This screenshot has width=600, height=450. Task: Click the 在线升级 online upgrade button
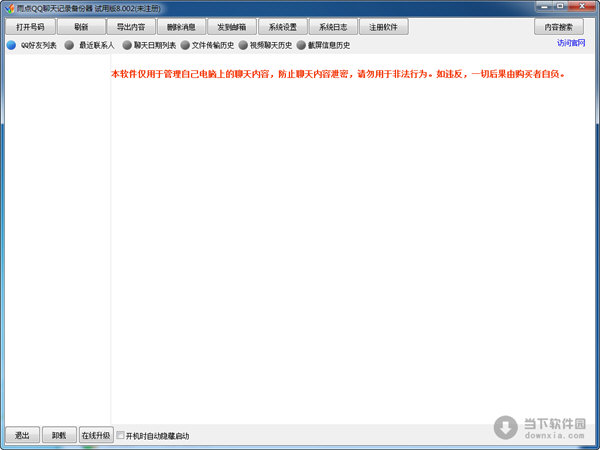pos(96,435)
